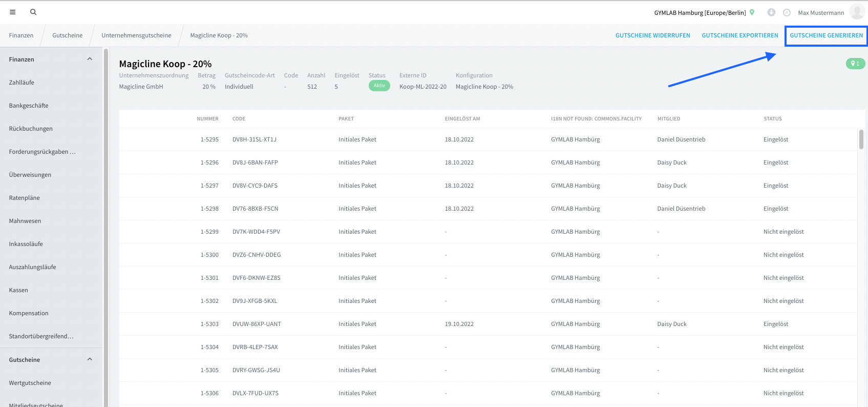This screenshot has width=868, height=407.
Task: Click GYMLAB Hambürg in row 1-5302
Action: point(576,301)
